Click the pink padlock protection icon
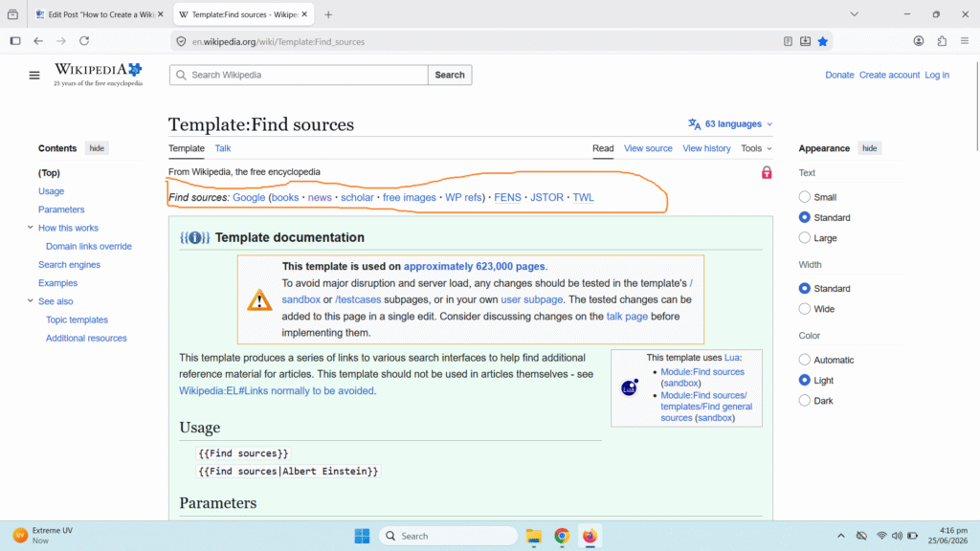980x551 pixels. point(767,172)
